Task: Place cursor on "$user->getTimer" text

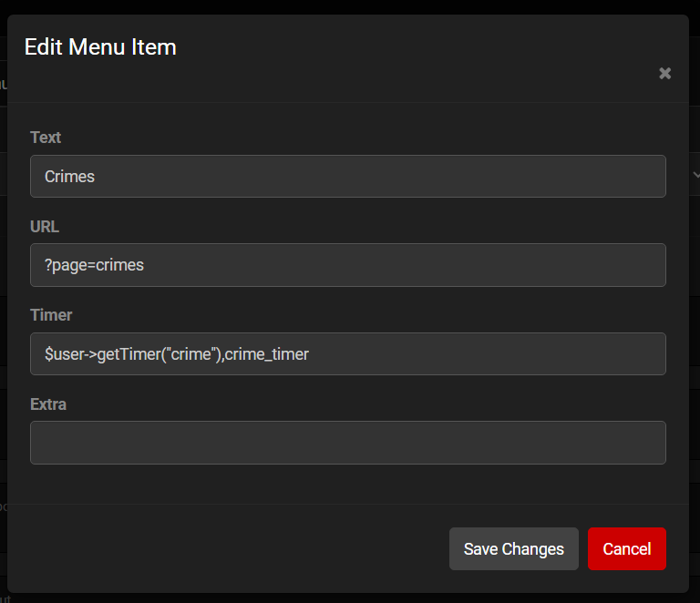Action: 100,354
